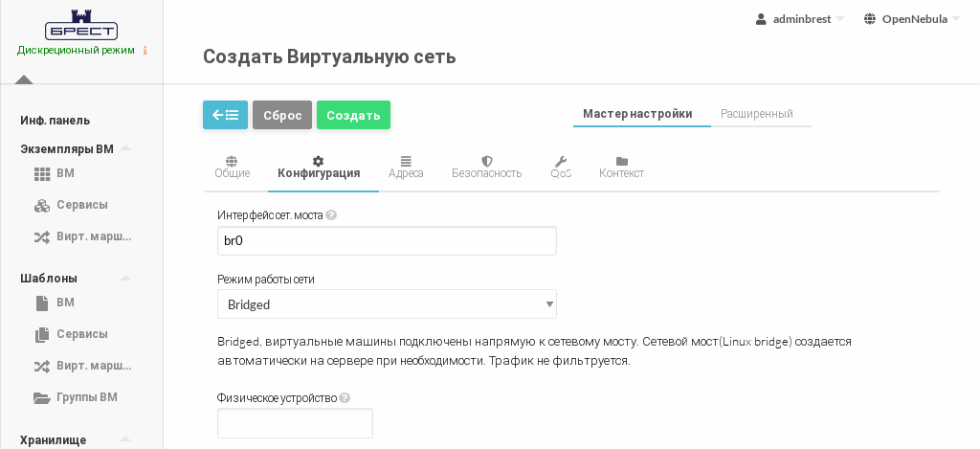Focus the bridge interface field br0

point(387,240)
